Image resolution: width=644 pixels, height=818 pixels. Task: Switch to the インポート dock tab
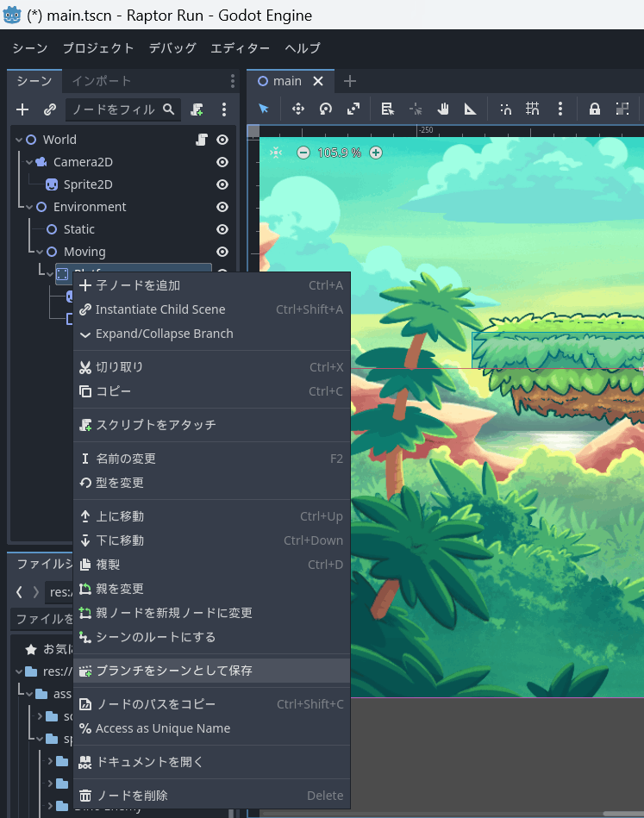101,81
